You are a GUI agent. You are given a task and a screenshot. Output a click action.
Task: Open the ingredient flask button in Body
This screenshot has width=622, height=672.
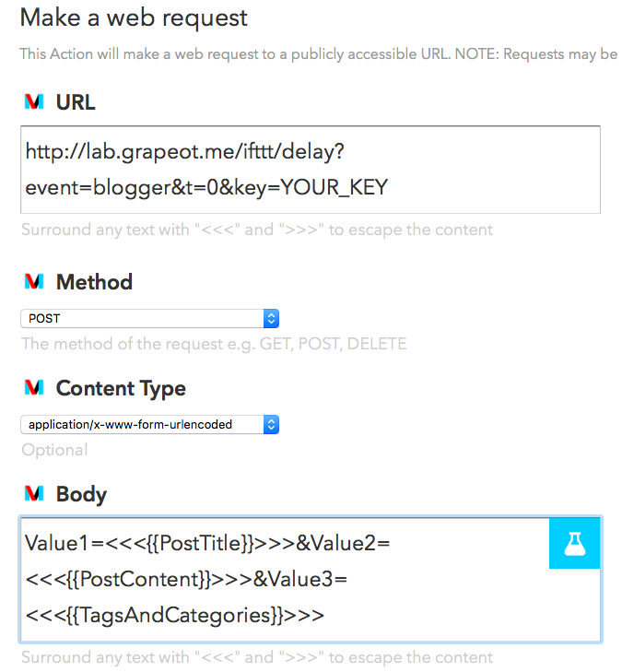click(x=574, y=544)
